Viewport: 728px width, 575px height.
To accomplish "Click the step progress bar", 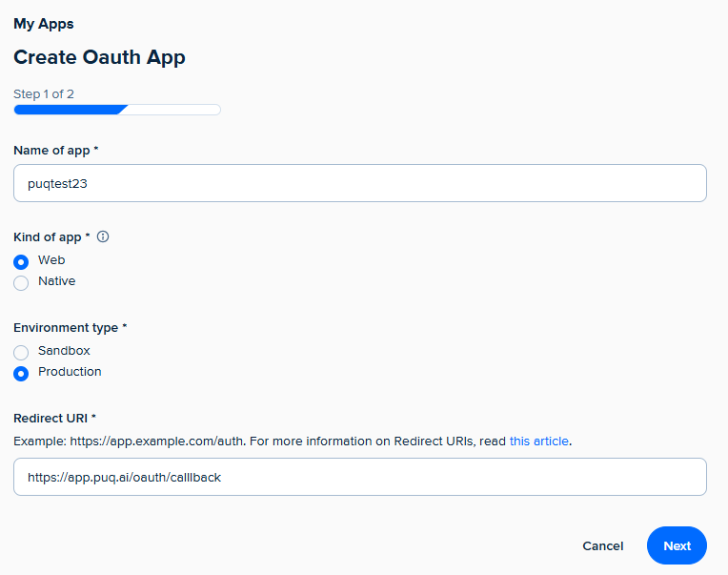I will pyautogui.click(x=117, y=110).
